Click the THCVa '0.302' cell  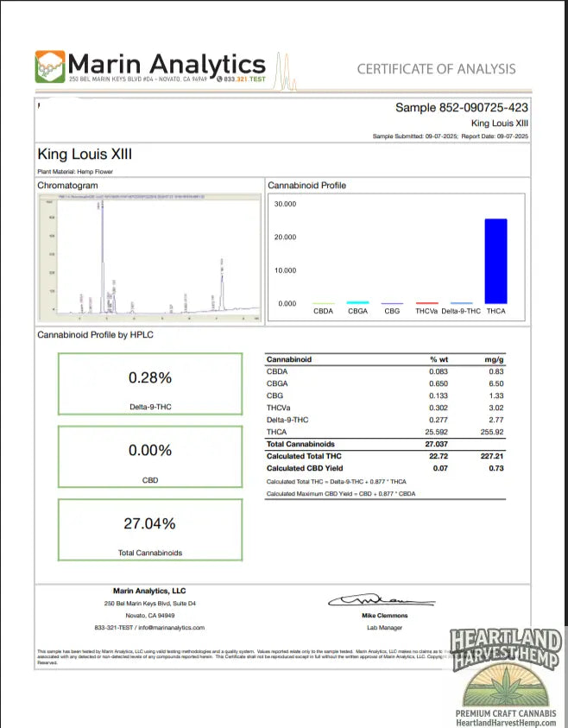click(x=439, y=408)
